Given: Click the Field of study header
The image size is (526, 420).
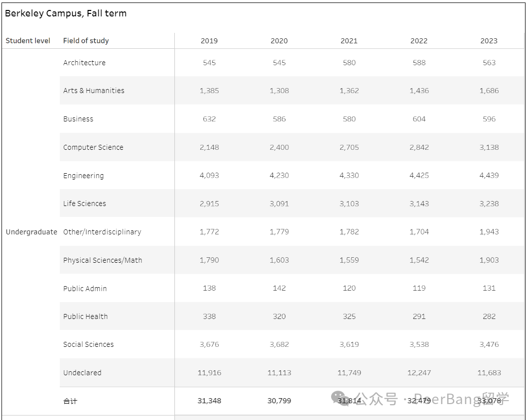Looking at the screenshot, I should [86, 41].
